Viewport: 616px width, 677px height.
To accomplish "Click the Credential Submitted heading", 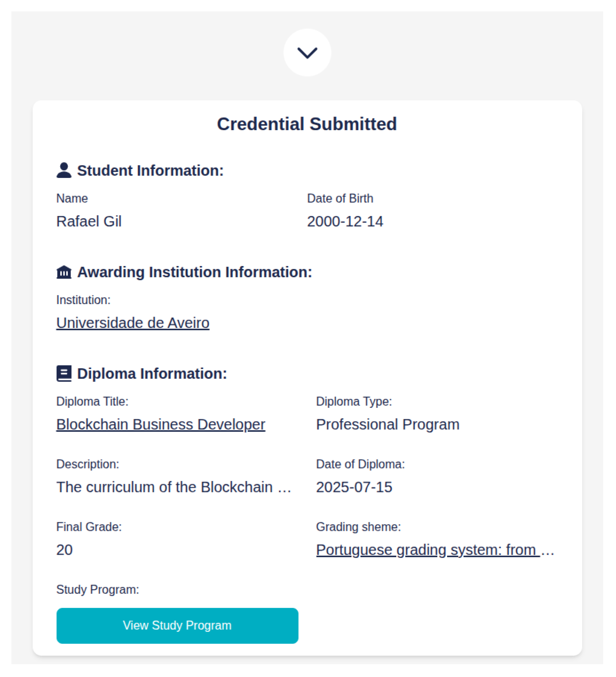I will [307, 124].
